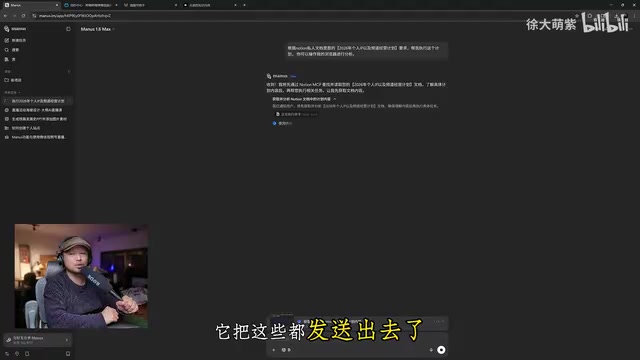Image resolution: width=640 pixels, height=360 pixels.
Task: Collapse the Notion document analysis step
Action: [304, 99]
